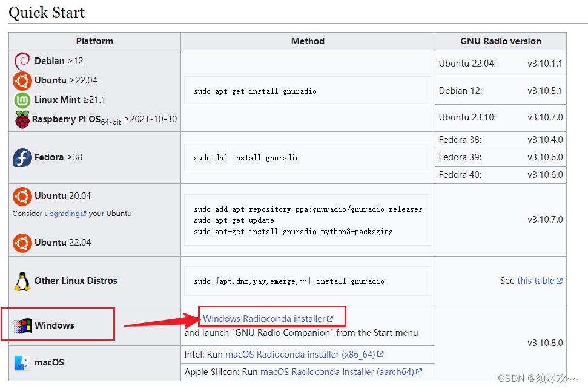The height and width of the screenshot is (389, 588).
Task: Click the Method column header
Action: point(307,41)
